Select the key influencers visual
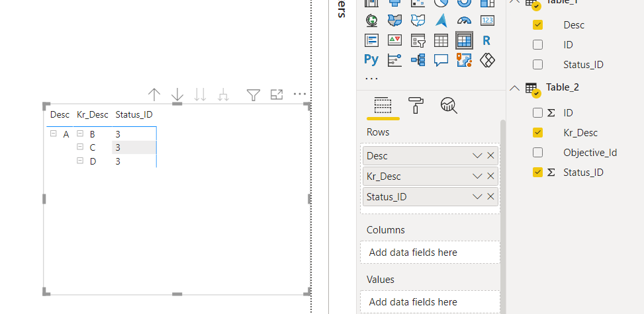This screenshot has width=644, height=314. pyautogui.click(x=394, y=60)
